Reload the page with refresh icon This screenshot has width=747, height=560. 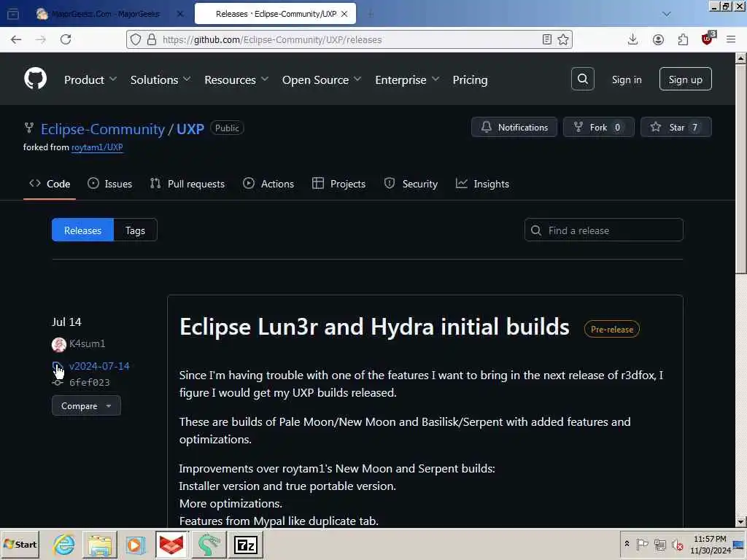pyautogui.click(x=66, y=39)
